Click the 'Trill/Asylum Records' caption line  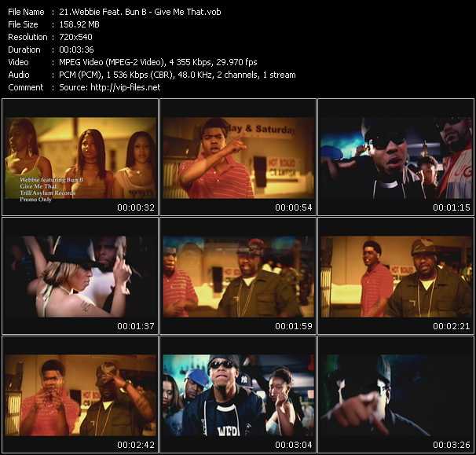click(47, 193)
